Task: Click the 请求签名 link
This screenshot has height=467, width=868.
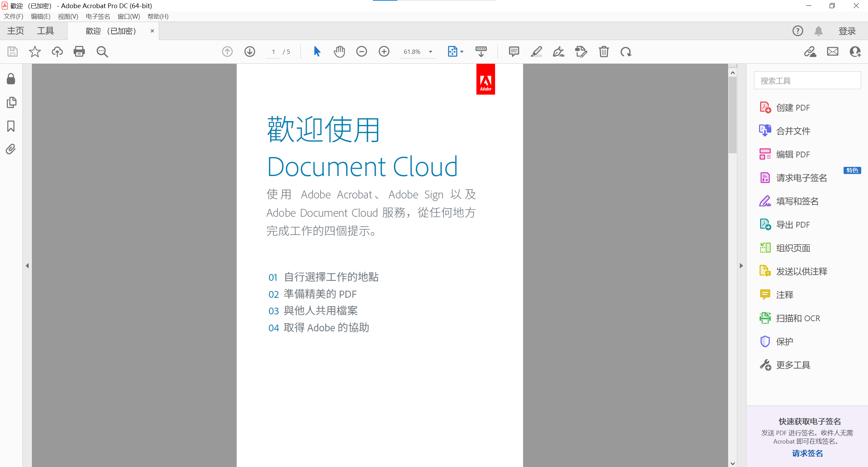Action: 807,453
